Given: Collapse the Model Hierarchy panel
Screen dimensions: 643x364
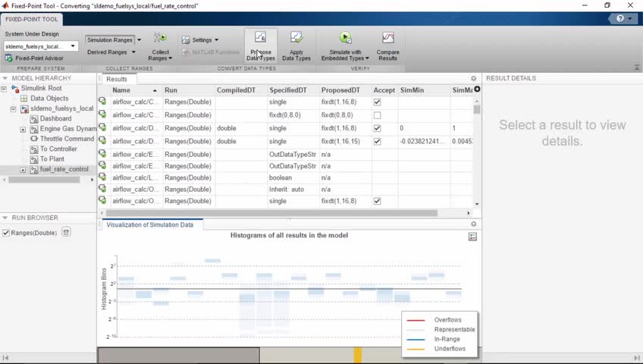Looking at the screenshot, I should pyautogui.click(x=5, y=78).
